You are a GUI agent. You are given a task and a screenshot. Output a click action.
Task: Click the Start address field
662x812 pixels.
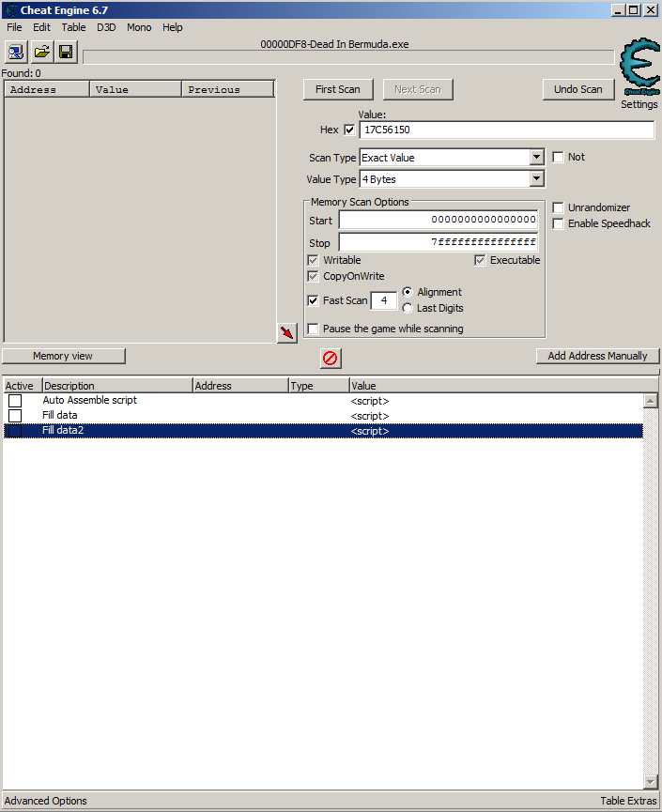[x=439, y=220]
